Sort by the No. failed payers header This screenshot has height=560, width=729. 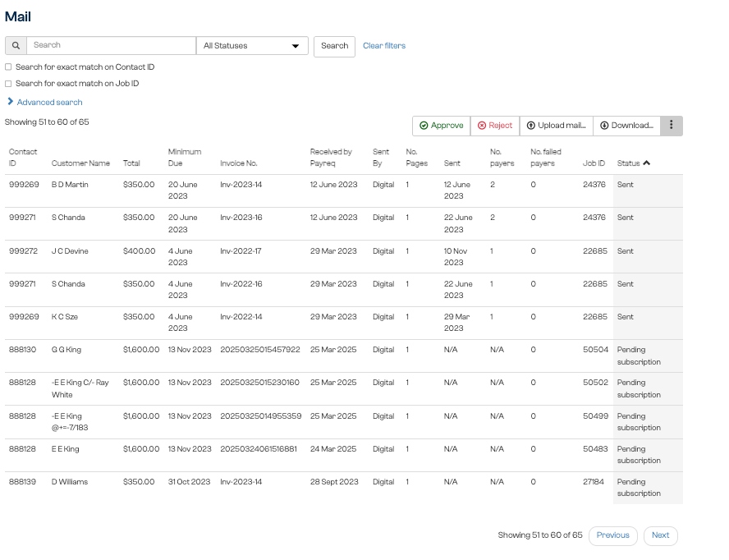point(546,157)
